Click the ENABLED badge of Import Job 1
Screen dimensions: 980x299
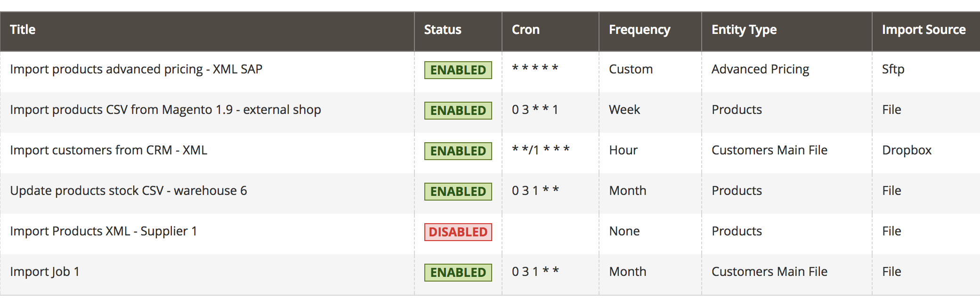(x=458, y=273)
